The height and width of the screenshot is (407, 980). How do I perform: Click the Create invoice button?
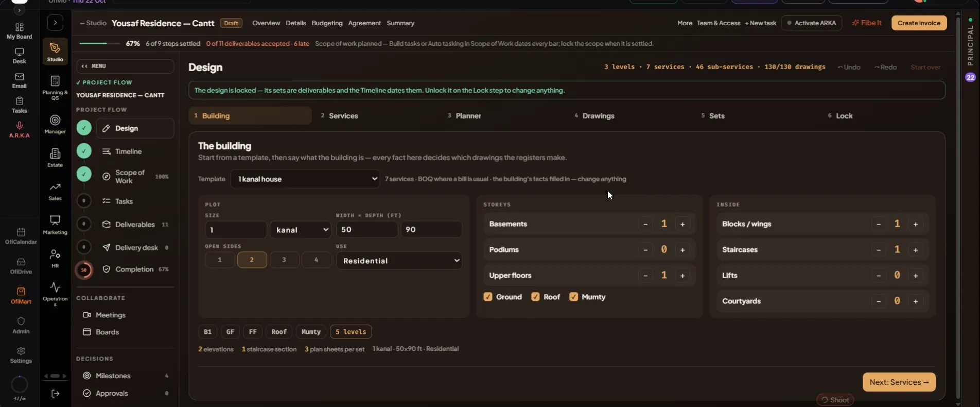(x=919, y=23)
